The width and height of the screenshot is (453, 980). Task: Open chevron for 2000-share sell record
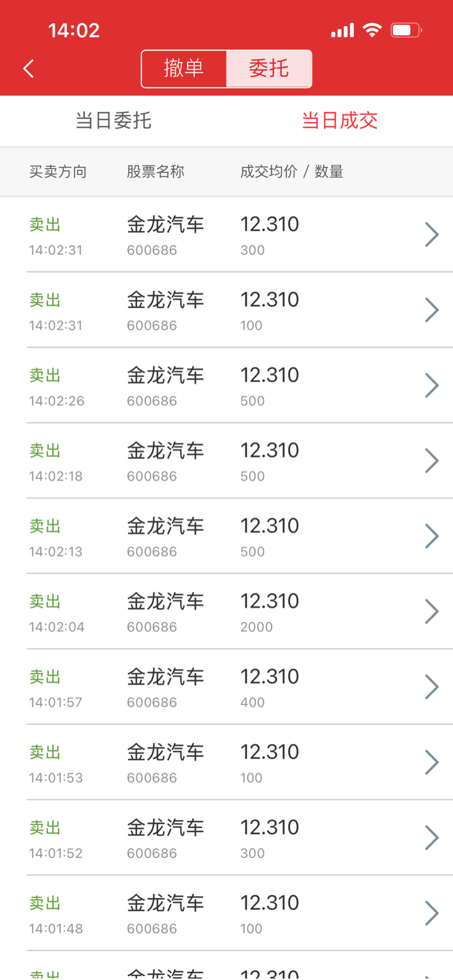click(432, 612)
